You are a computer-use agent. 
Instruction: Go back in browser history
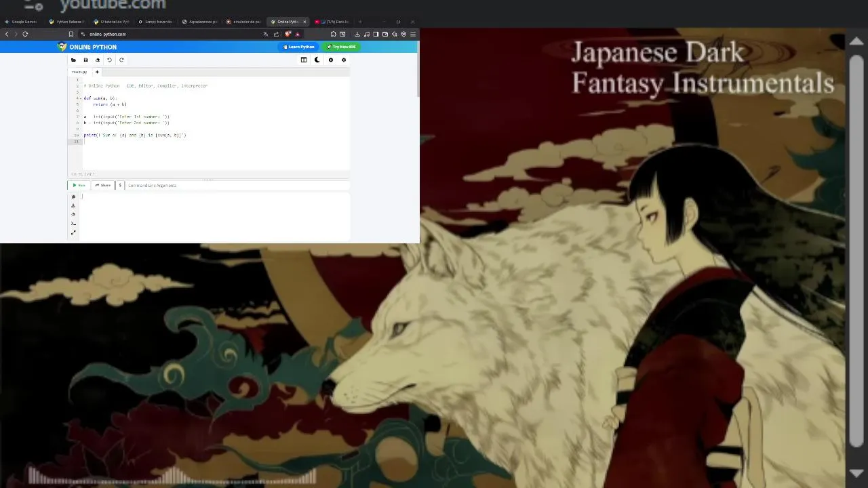click(x=7, y=34)
